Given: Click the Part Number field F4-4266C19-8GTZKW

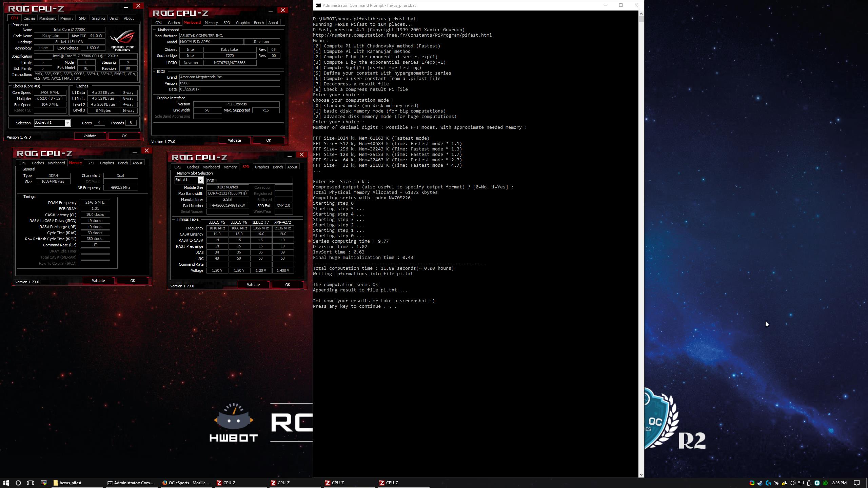Looking at the screenshot, I should [228, 205].
